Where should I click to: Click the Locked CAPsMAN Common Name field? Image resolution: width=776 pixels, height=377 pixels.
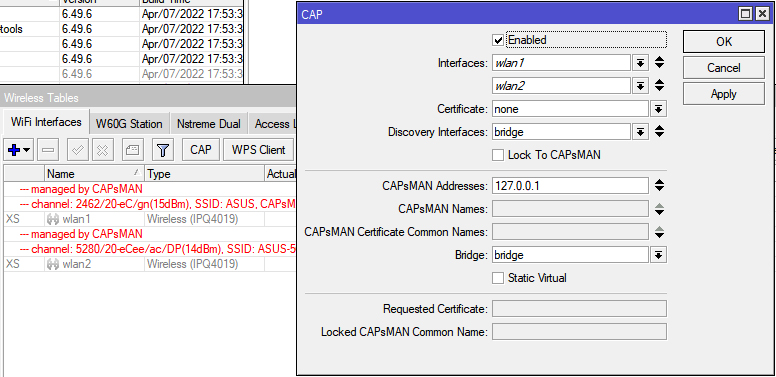point(579,331)
